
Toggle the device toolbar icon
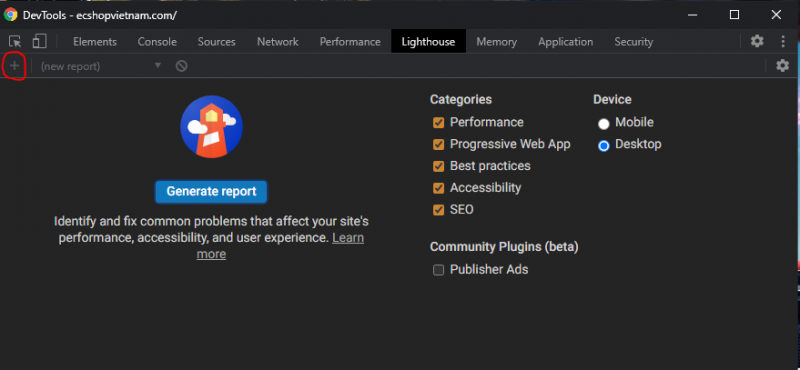[39, 41]
